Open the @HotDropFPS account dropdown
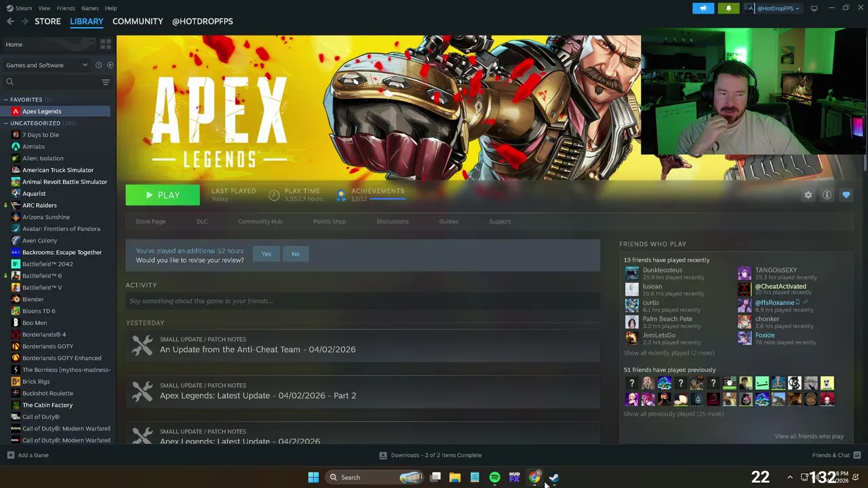This screenshot has height=488, width=868. click(x=772, y=8)
